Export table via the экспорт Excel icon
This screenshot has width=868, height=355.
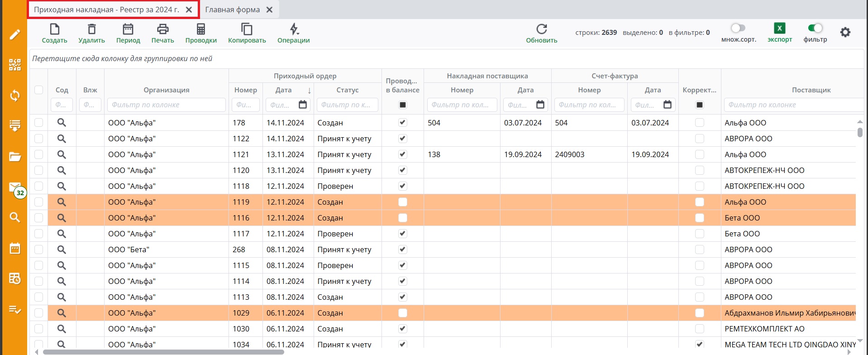point(779,29)
